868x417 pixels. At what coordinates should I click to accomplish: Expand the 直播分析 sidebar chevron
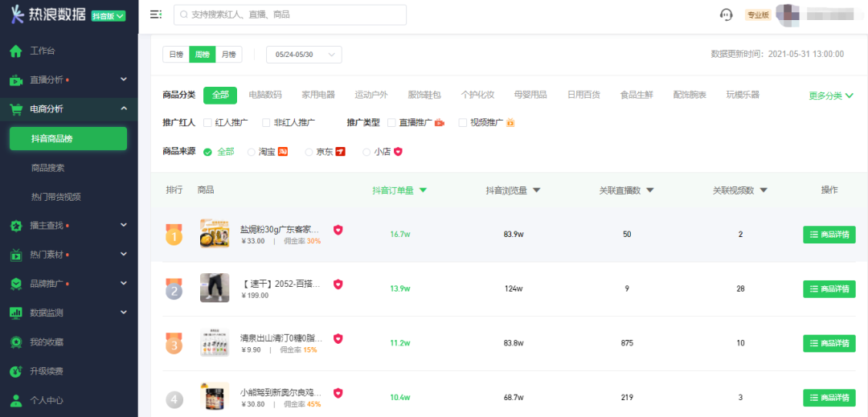(x=124, y=80)
